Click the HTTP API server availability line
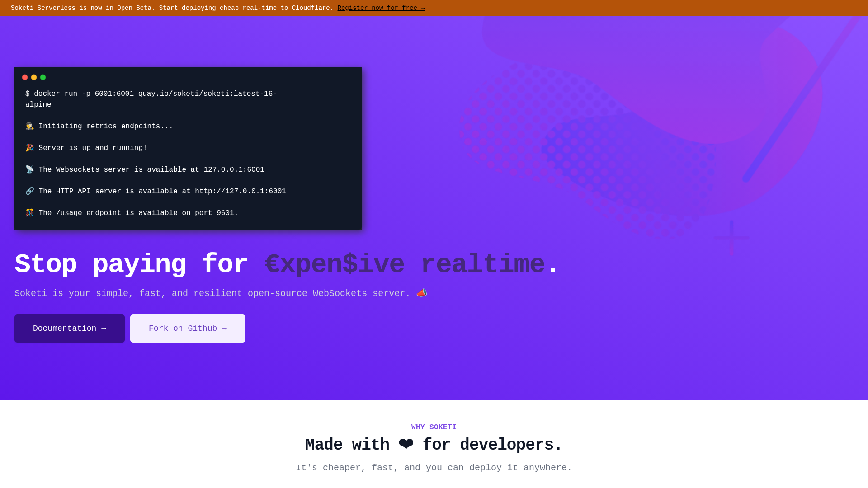 tap(162, 192)
